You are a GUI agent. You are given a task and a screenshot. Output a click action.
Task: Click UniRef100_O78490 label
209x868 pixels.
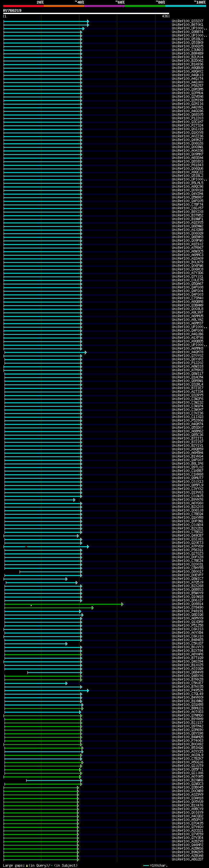click(x=187, y=608)
